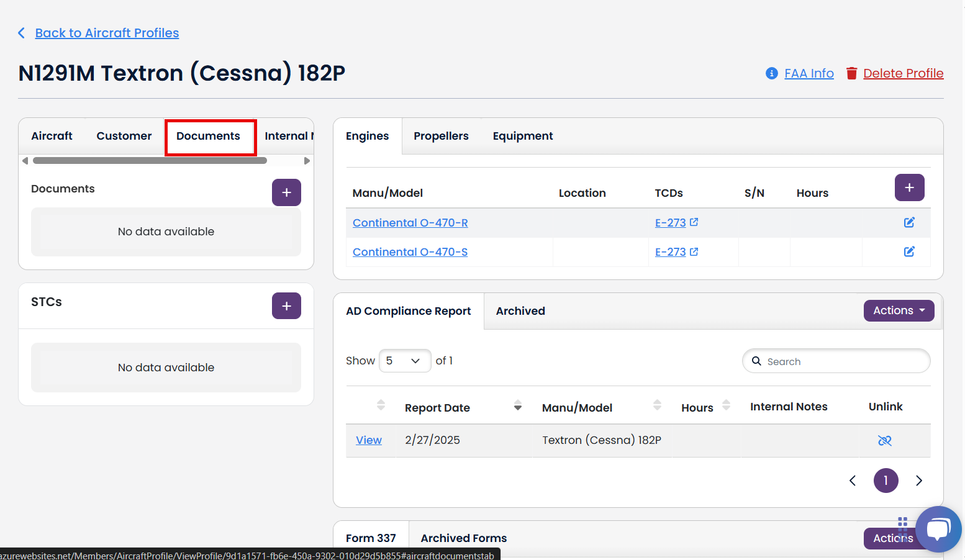Sort reports by Report Date
This screenshot has width=965, height=560.
(x=518, y=406)
